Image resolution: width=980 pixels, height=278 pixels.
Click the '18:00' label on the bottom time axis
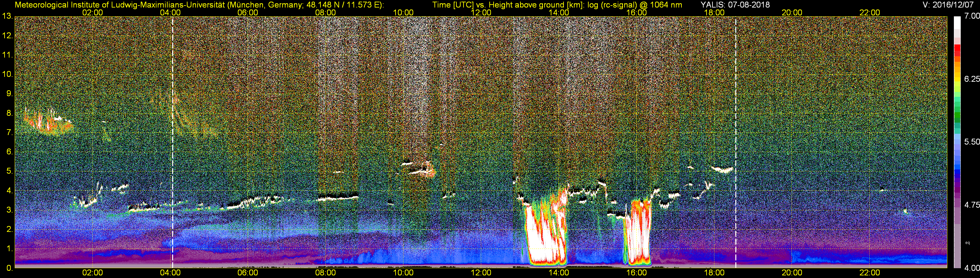click(x=714, y=273)
